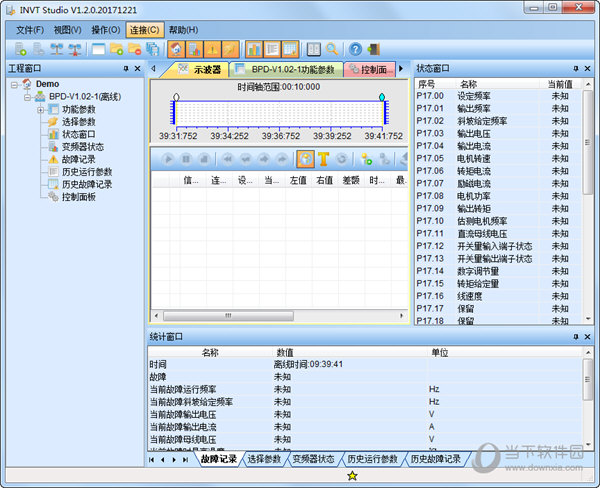The width and height of the screenshot is (600, 488).
Task: Open the 文件(F) menu
Action: [29, 30]
